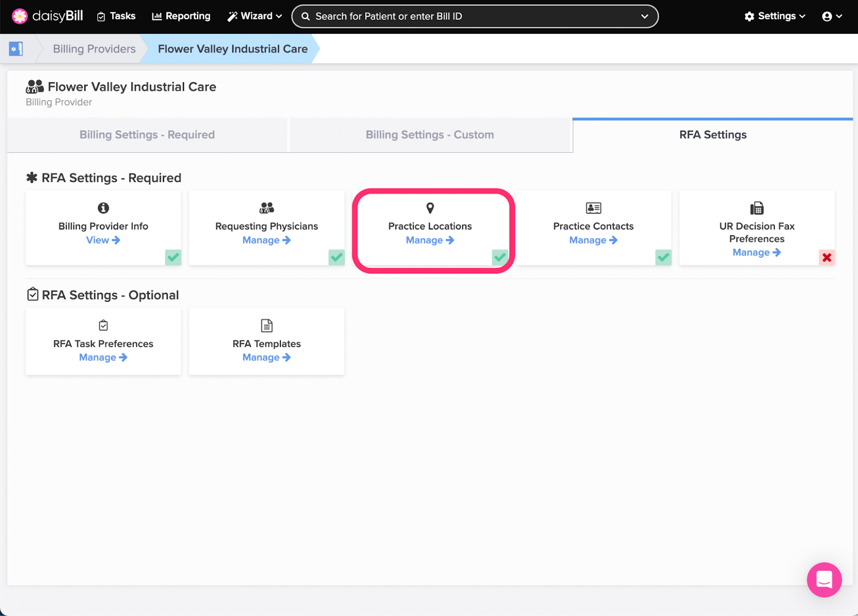Manage RFA Task Preferences
This screenshot has width=858, height=616.
point(103,358)
